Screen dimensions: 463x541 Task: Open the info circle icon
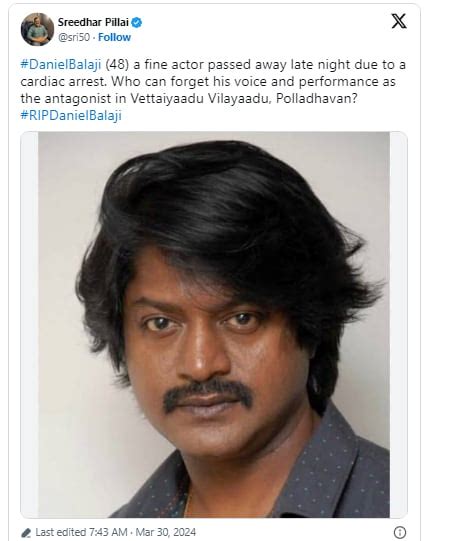[x=400, y=532]
